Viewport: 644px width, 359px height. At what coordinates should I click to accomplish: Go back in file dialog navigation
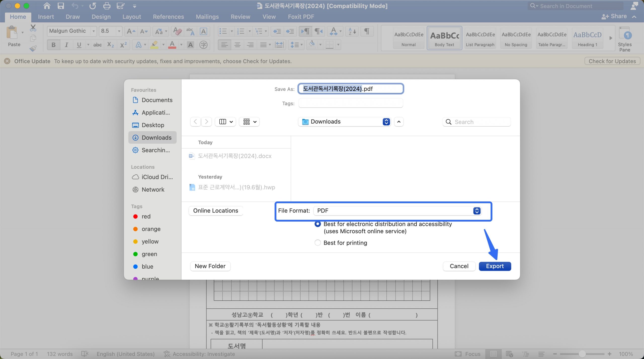click(195, 122)
